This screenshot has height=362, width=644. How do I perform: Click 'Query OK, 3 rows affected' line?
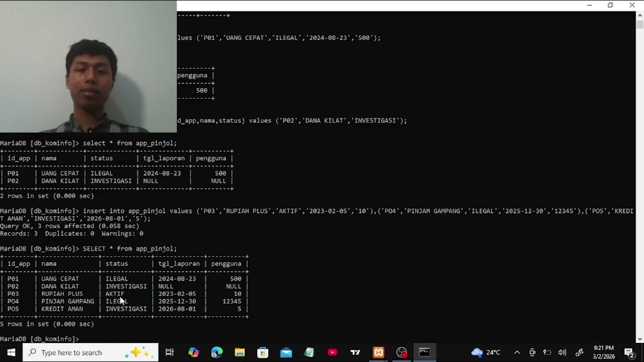(x=69, y=226)
